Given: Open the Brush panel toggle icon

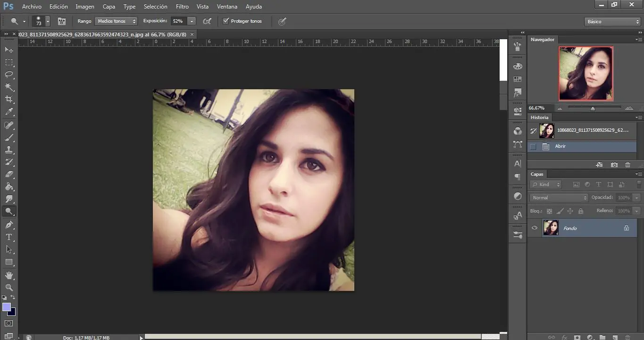Looking at the screenshot, I should click(61, 21).
